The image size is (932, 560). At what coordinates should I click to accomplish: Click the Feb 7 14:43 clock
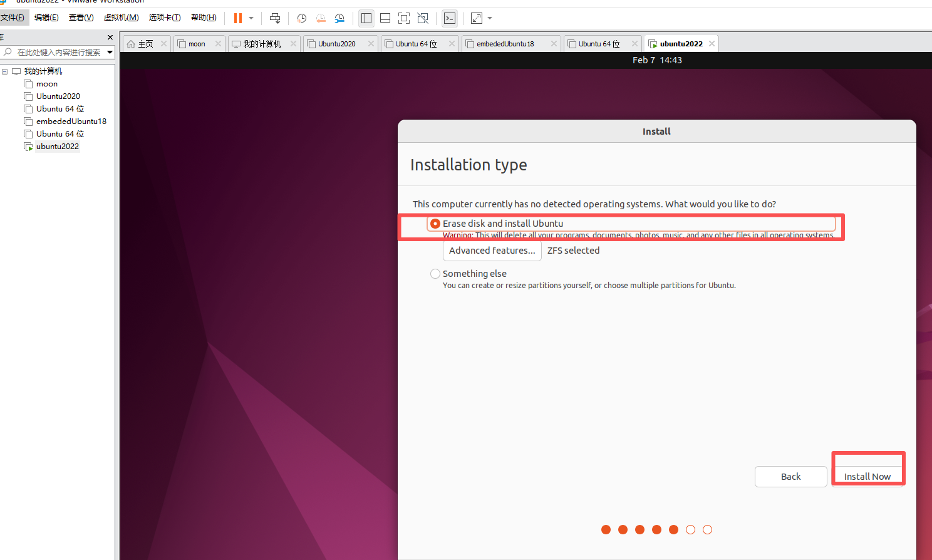657,60
